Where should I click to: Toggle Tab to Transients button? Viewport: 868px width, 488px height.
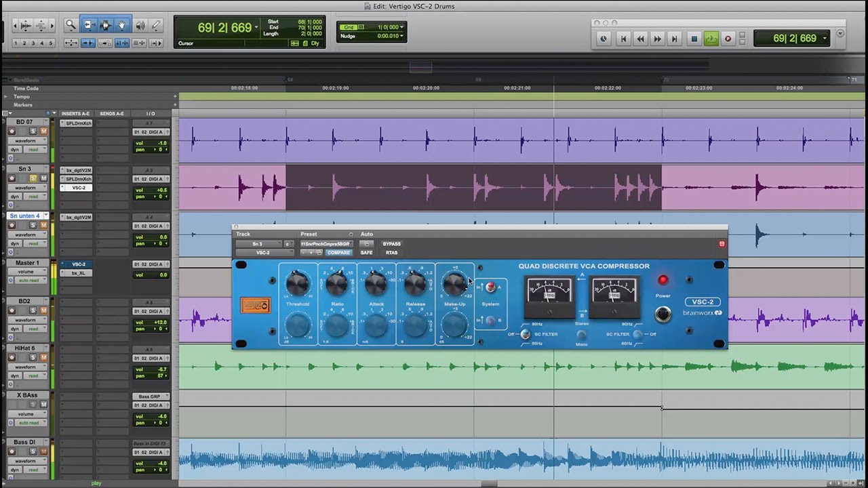(88, 43)
